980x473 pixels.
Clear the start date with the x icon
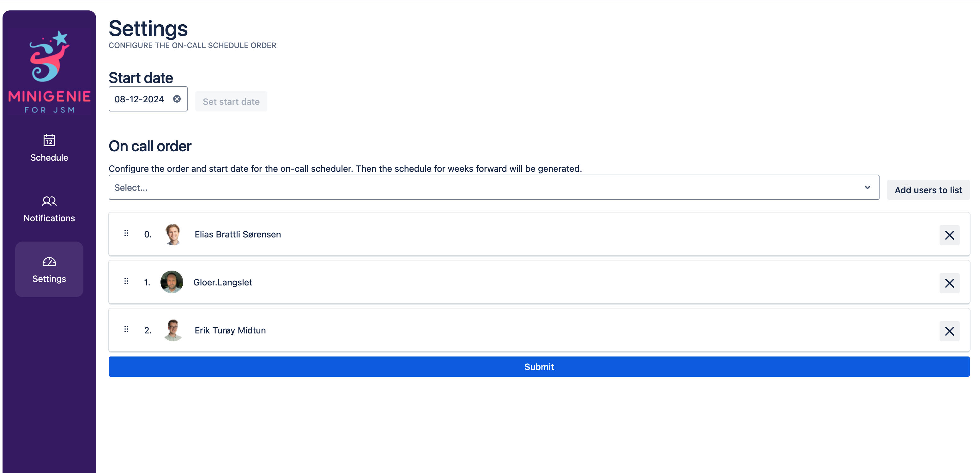pyautogui.click(x=177, y=99)
